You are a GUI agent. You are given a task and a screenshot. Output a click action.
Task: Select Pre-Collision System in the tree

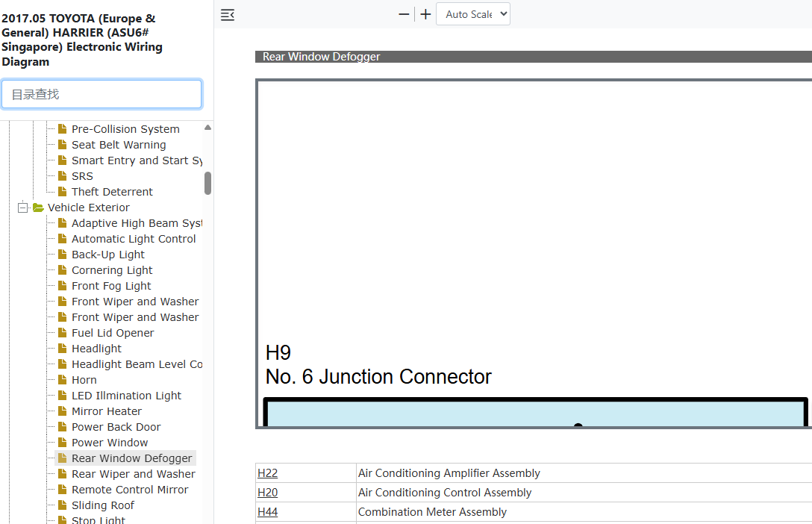125,129
